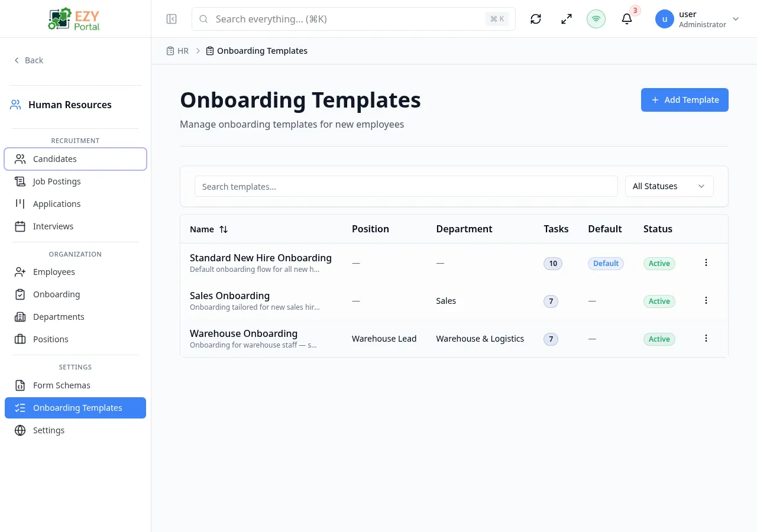Focus the Search everything field

tap(354, 19)
